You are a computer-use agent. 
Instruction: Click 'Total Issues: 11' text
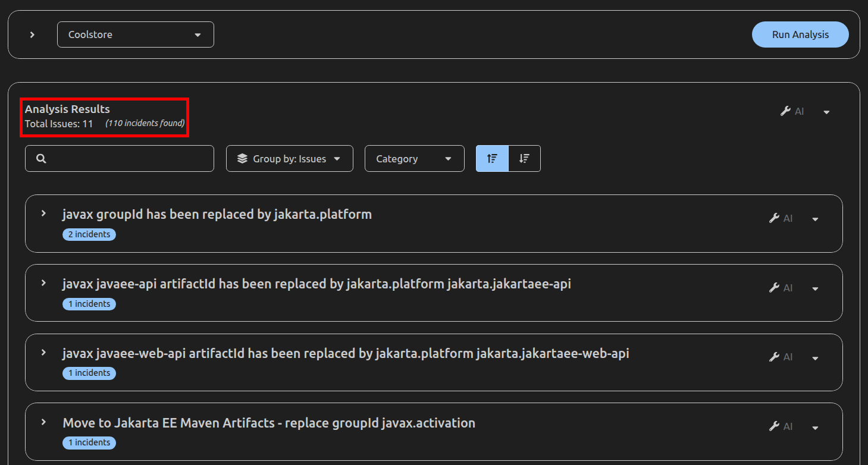tap(59, 124)
